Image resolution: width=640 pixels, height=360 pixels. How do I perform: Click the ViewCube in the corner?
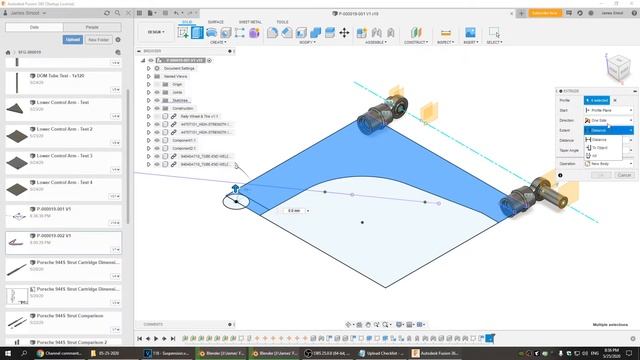point(618,68)
